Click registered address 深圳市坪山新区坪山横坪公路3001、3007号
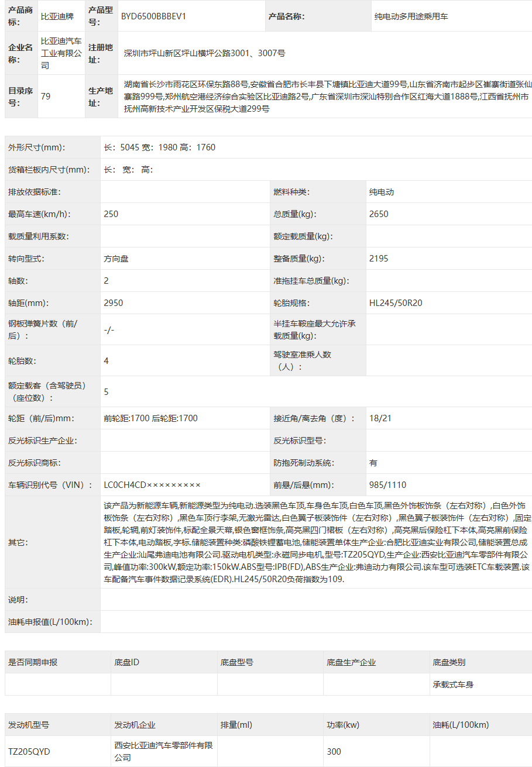 point(205,53)
